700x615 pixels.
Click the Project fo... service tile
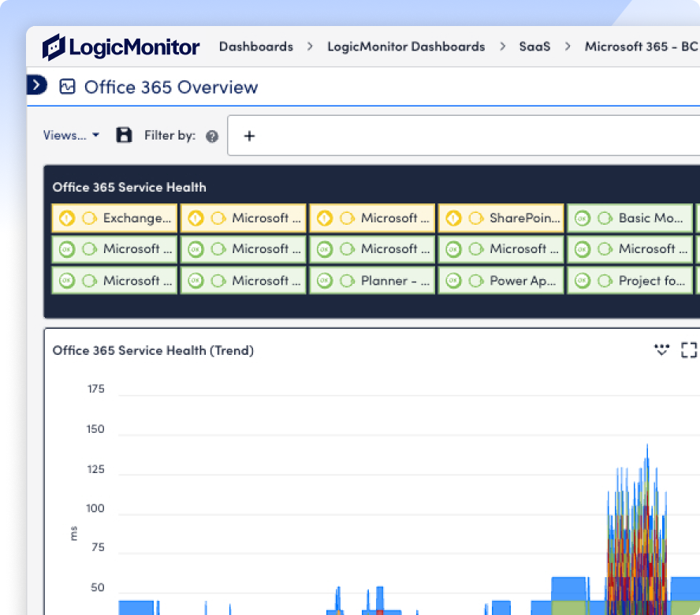click(630, 281)
